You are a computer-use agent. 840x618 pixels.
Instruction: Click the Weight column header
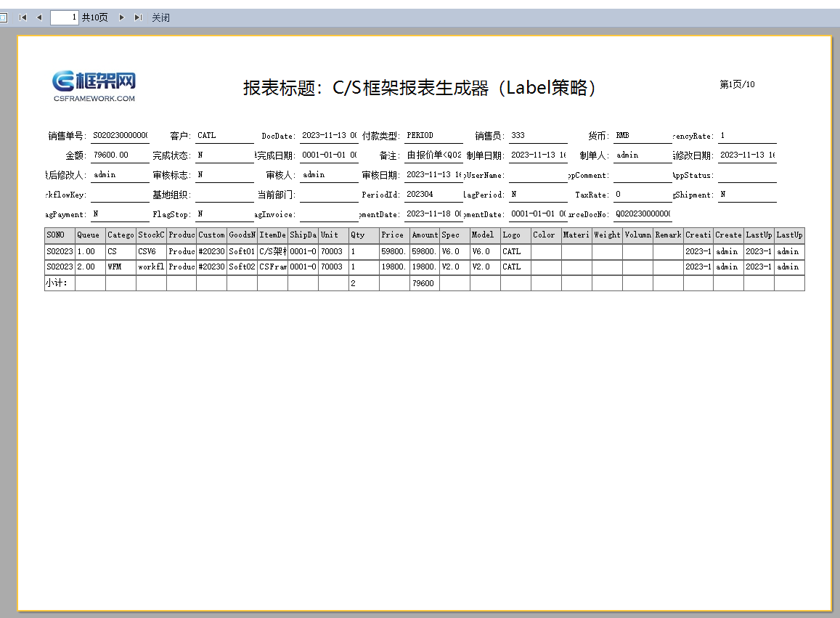607,235
